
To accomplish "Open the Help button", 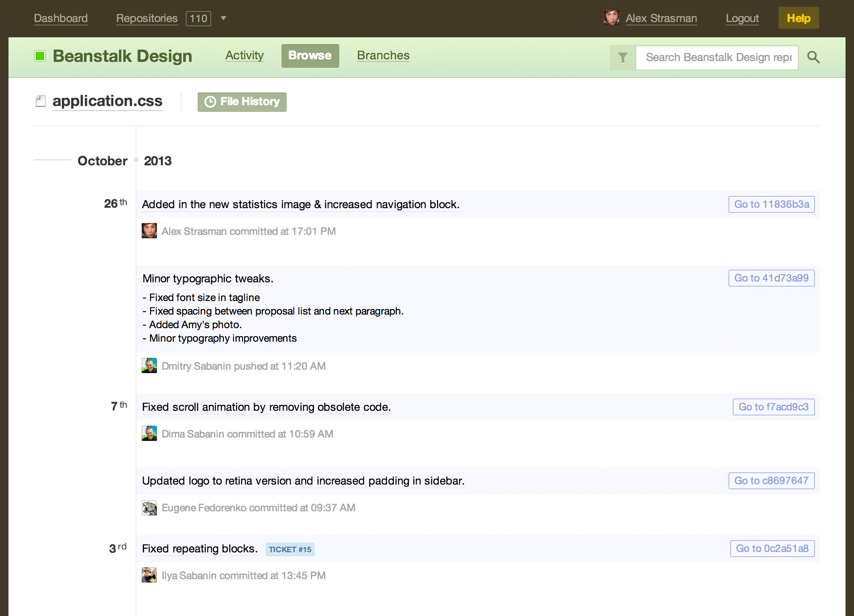I will (x=799, y=18).
